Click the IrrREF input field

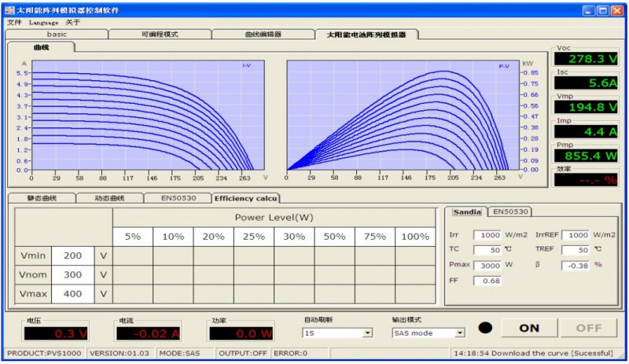(x=576, y=235)
